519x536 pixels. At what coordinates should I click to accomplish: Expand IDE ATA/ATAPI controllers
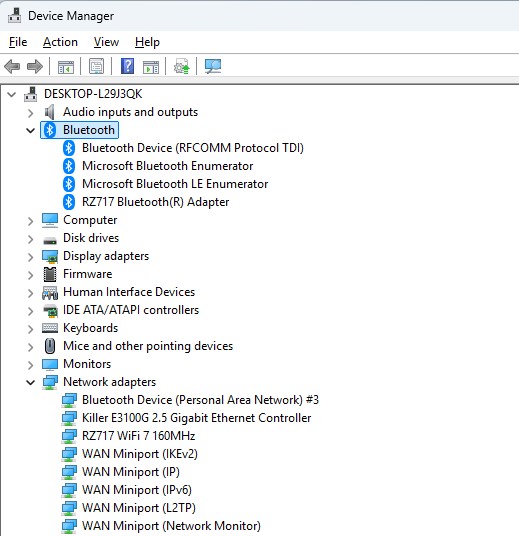click(x=31, y=311)
